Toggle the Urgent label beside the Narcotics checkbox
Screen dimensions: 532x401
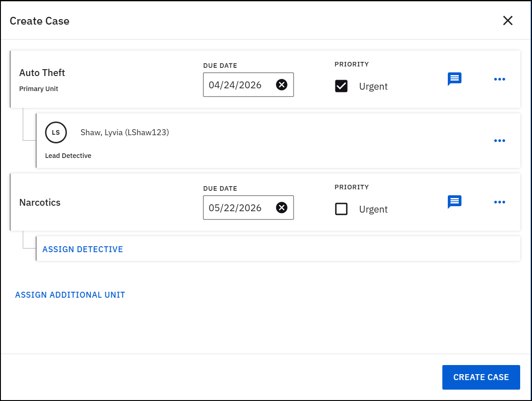[x=373, y=209]
